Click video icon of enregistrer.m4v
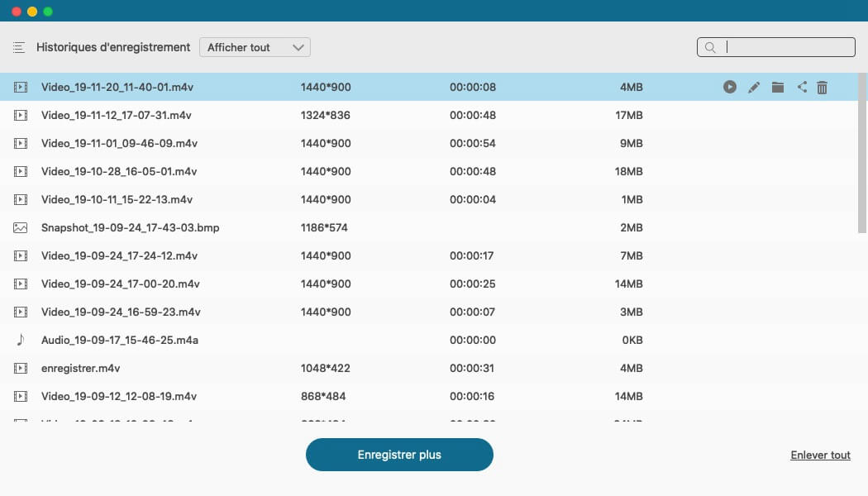 21,368
